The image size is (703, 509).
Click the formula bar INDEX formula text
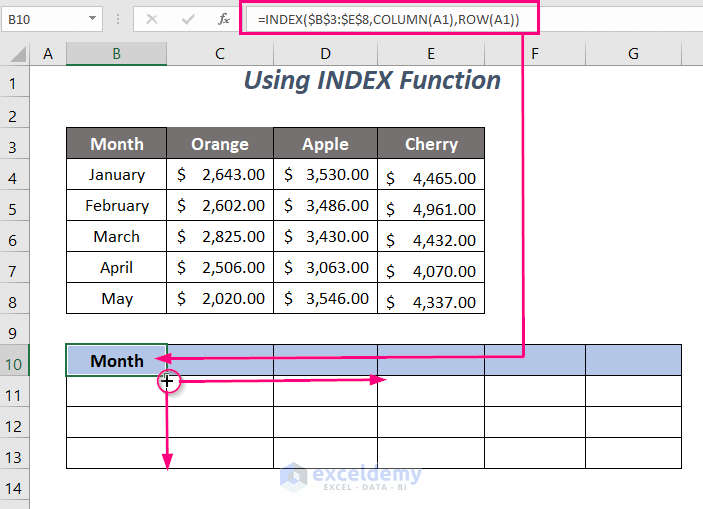[388, 19]
